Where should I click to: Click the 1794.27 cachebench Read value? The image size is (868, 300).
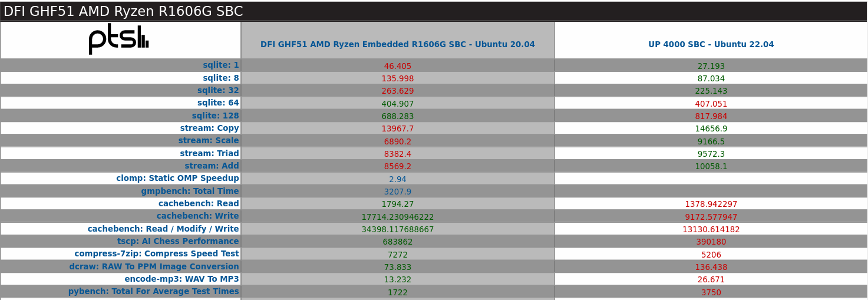[x=398, y=205]
